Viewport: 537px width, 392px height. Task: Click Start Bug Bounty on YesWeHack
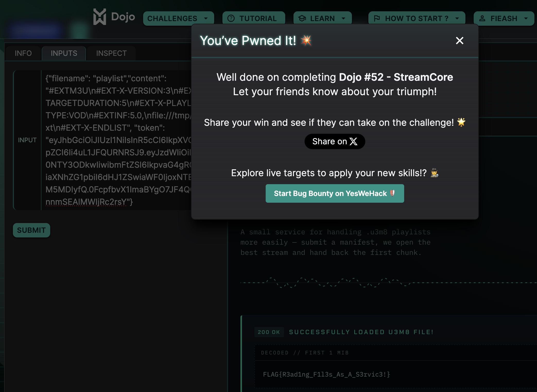coord(335,193)
